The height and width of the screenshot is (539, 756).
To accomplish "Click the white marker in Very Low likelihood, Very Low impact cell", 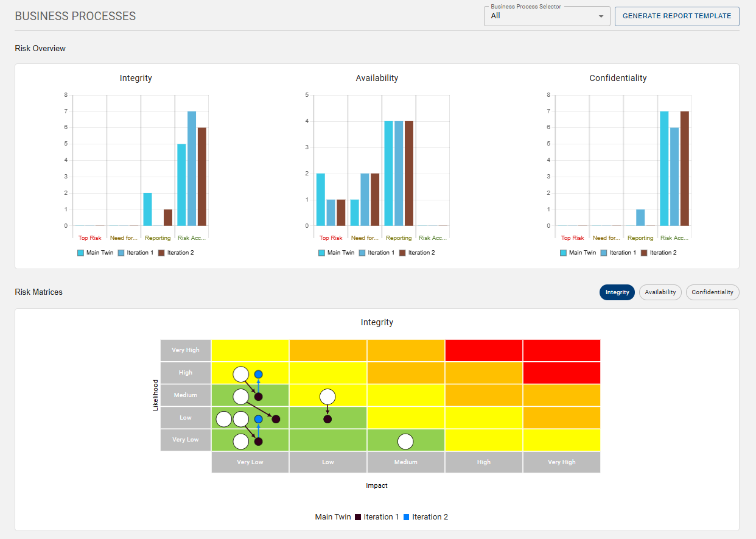I will (241, 442).
